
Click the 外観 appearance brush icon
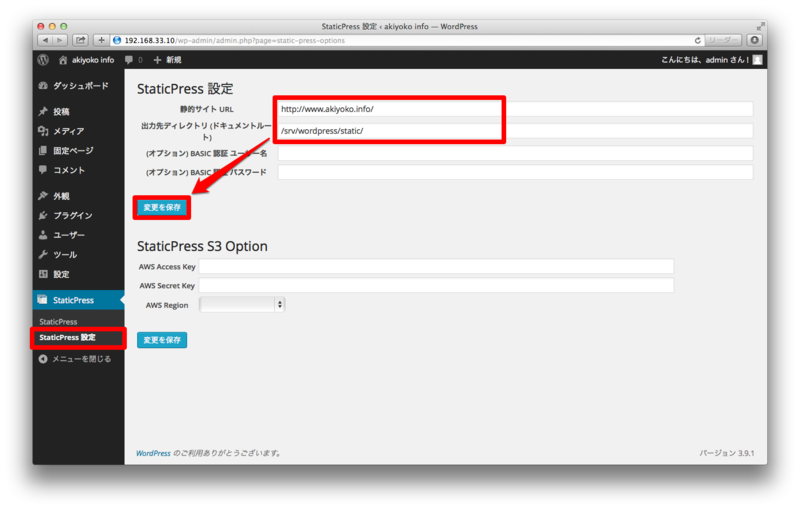43,196
